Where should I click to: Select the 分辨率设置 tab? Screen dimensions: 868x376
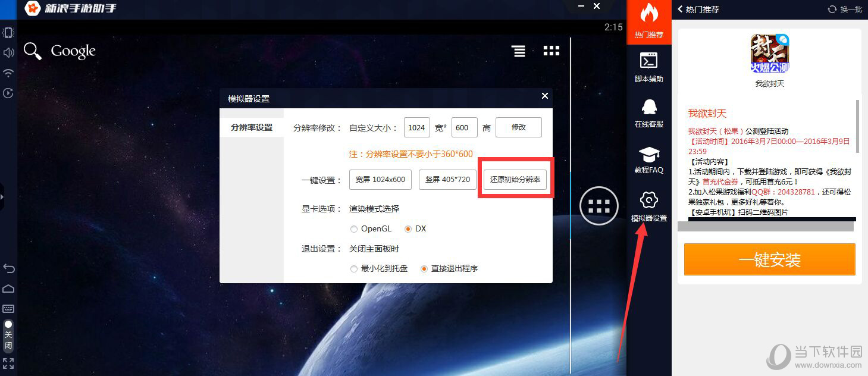251,127
